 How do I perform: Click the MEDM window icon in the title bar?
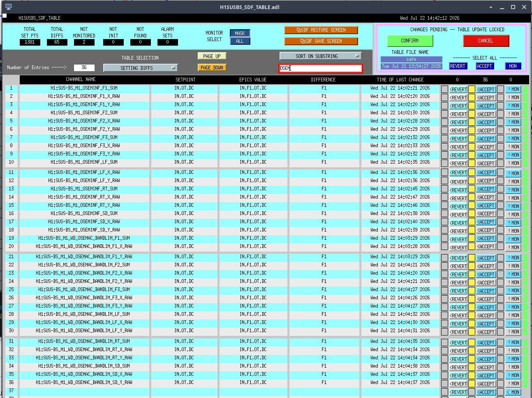(x=9, y=7)
